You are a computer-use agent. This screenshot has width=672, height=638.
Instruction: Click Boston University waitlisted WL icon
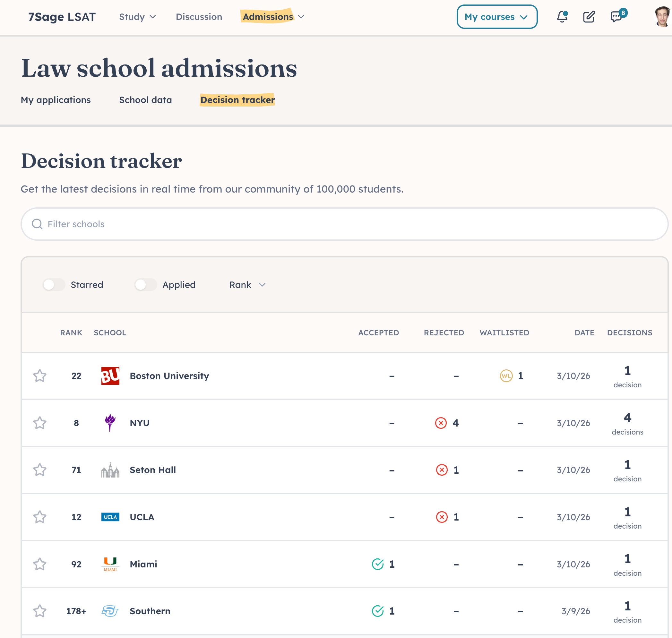[x=506, y=376]
